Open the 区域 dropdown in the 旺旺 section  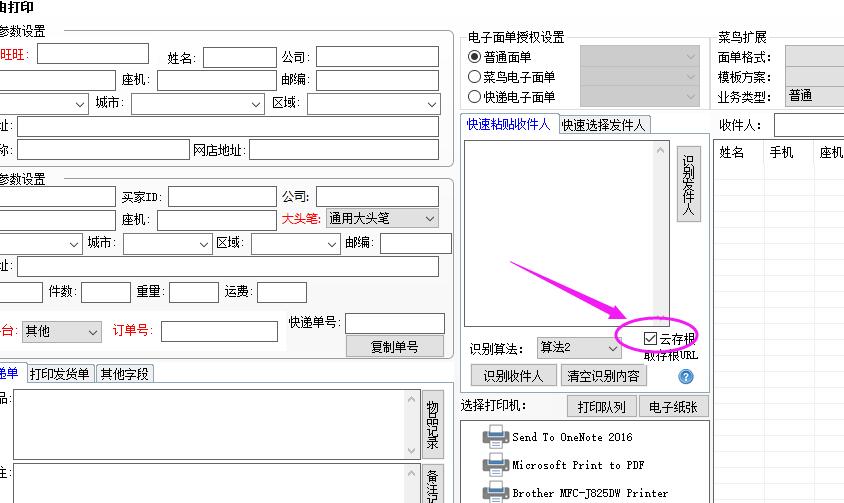click(374, 104)
